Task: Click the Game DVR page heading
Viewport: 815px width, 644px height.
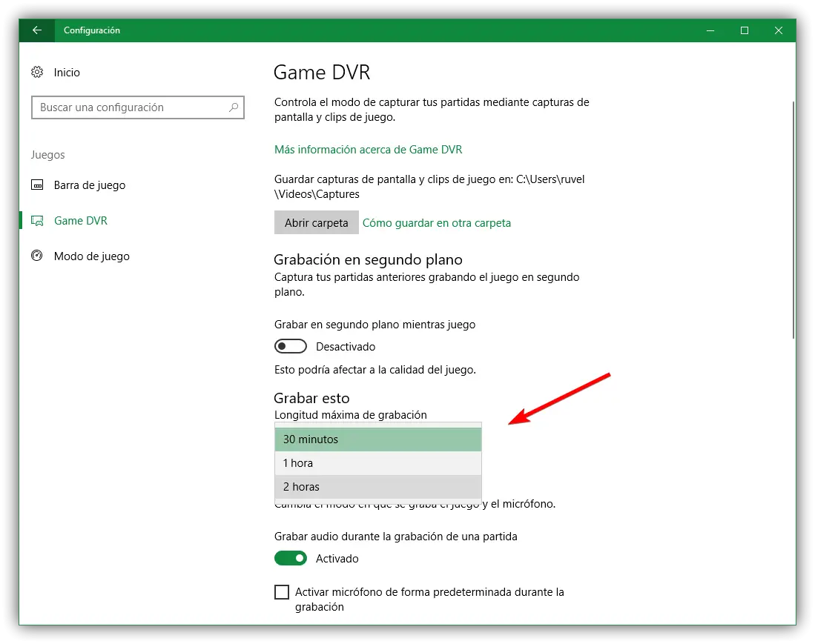Action: click(322, 73)
